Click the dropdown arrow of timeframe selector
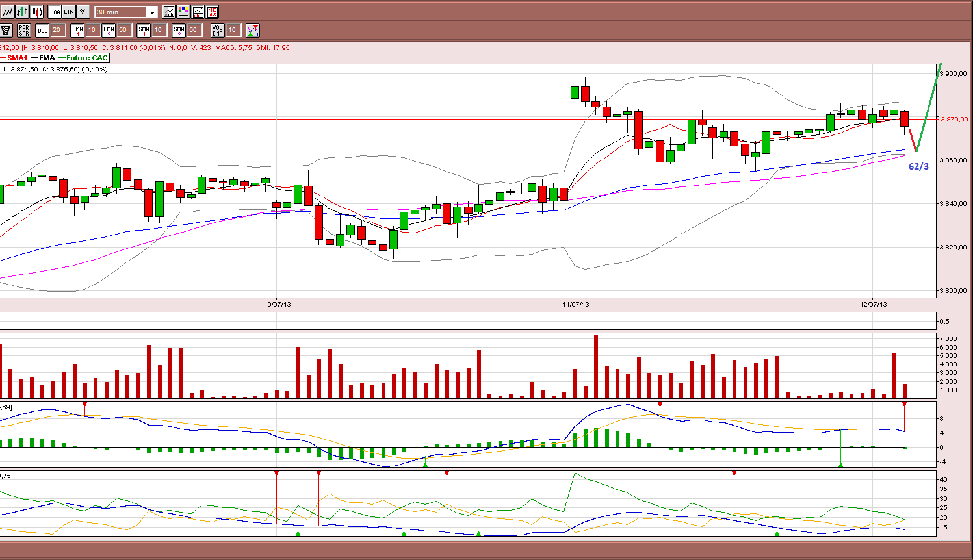Screen dimensions: 973x560 point(152,12)
